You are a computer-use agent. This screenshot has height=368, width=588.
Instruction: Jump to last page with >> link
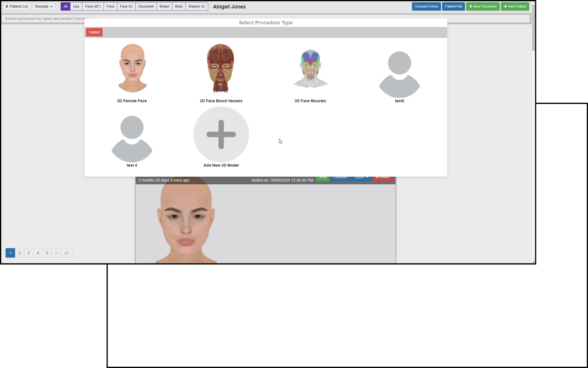pyautogui.click(x=66, y=253)
